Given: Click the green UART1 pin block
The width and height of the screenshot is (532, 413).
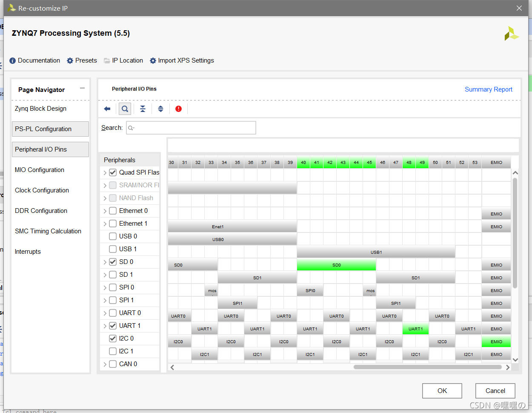Looking at the screenshot, I should click(x=415, y=329).
